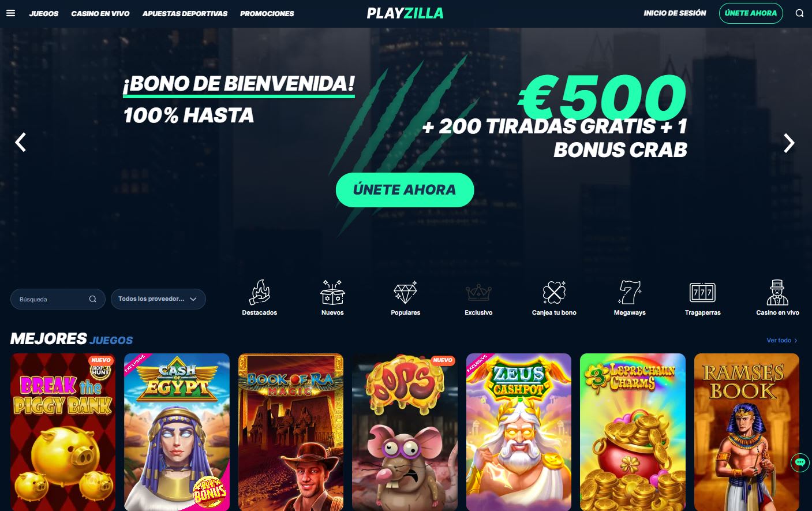Viewport: 812px width, 511px height.
Task: Expand the Todos los proveedores dropdown
Action: [x=158, y=299]
